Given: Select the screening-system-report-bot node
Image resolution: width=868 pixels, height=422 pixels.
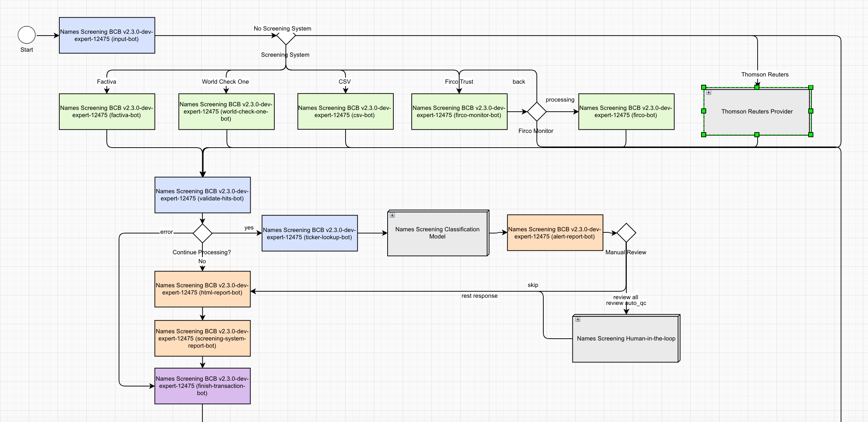Looking at the screenshot, I should click(202, 338).
